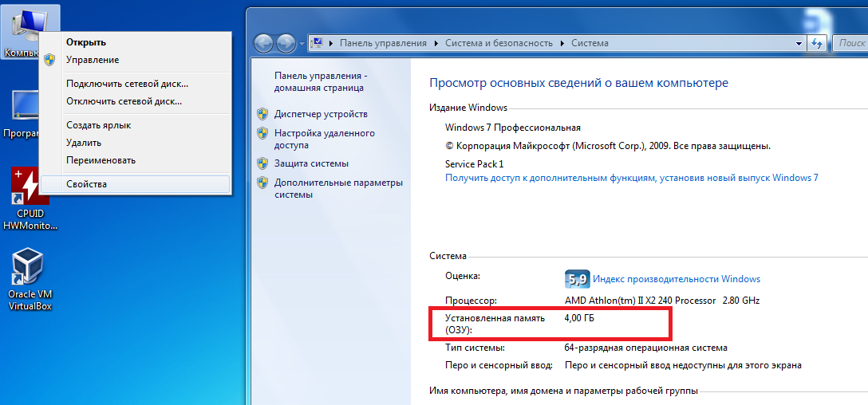Go to Панель управления домашняя страница

[321, 81]
